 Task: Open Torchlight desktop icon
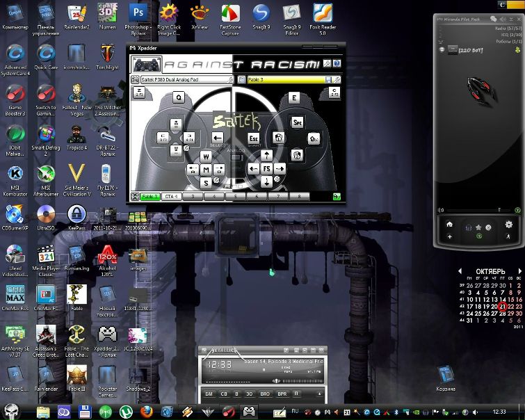pyautogui.click(x=108, y=57)
